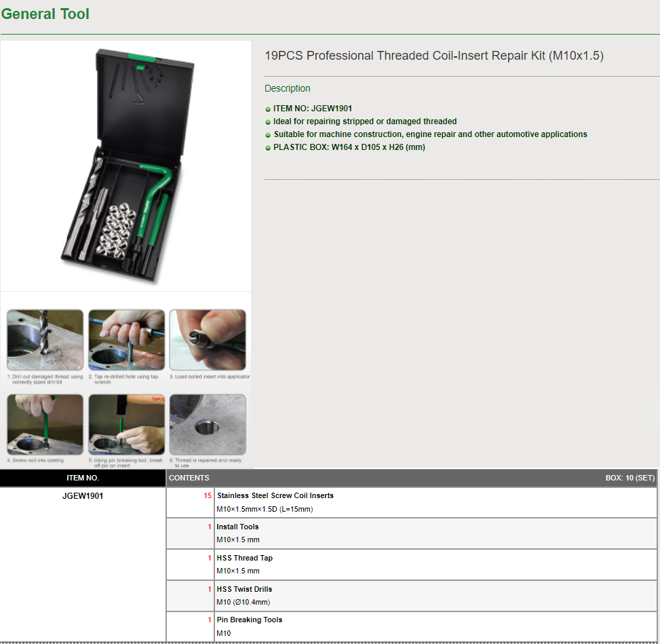This screenshot has width=660, height=644.
Task: Select the thread is repaired step image
Action: click(x=208, y=425)
